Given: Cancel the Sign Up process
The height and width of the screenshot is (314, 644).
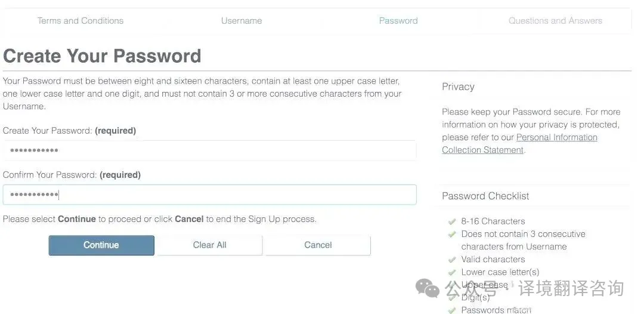Looking at the screenshot, I should point(318,245).
